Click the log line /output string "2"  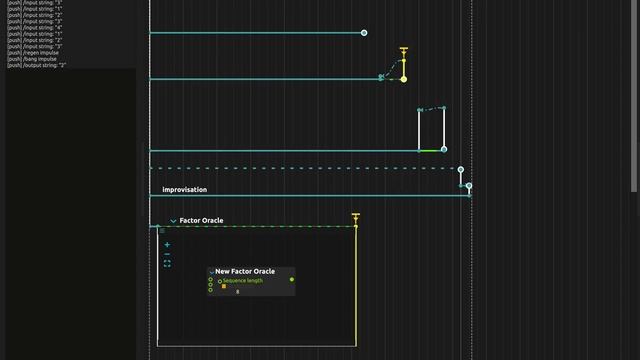pyautogui.click(x=36, y=65)
